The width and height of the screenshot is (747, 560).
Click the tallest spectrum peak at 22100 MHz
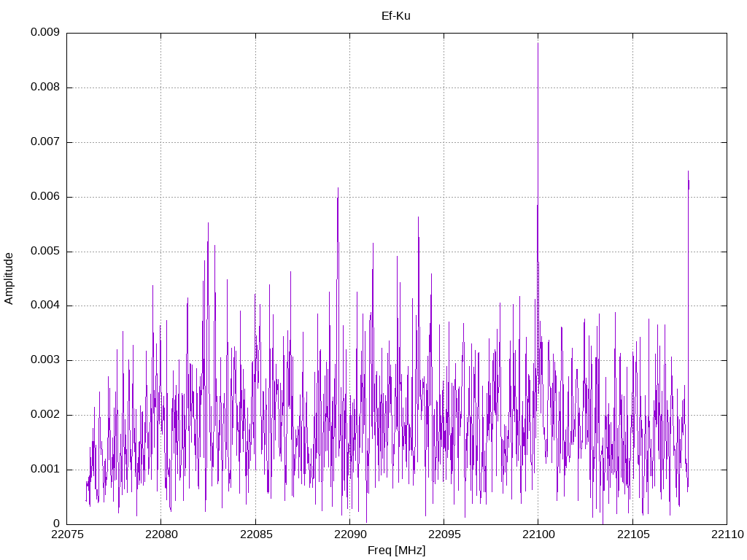click(538, 44)
